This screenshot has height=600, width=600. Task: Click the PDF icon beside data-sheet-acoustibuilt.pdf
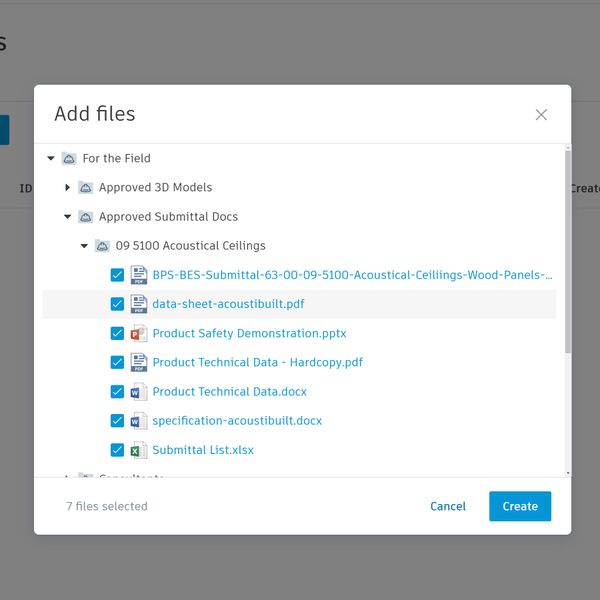[x=138, y=304]
